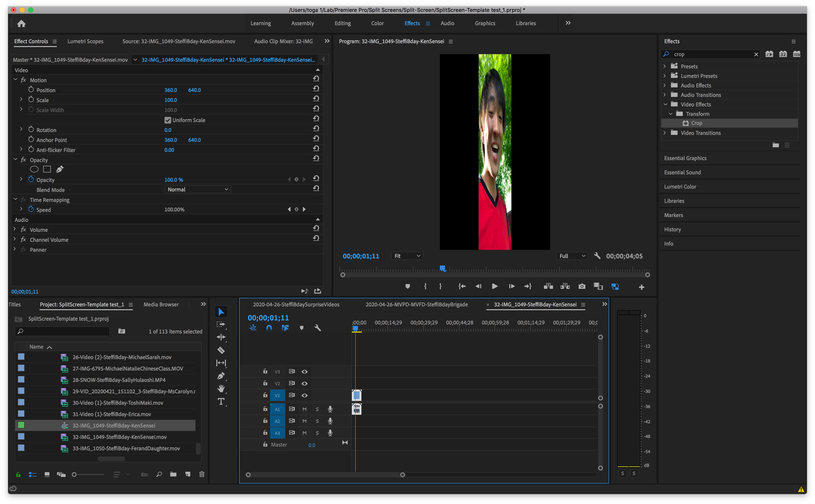Screen dimensions: 815x504
Task: Click the Effects search field
Action: pyautogui.click(x=711, y=54)
